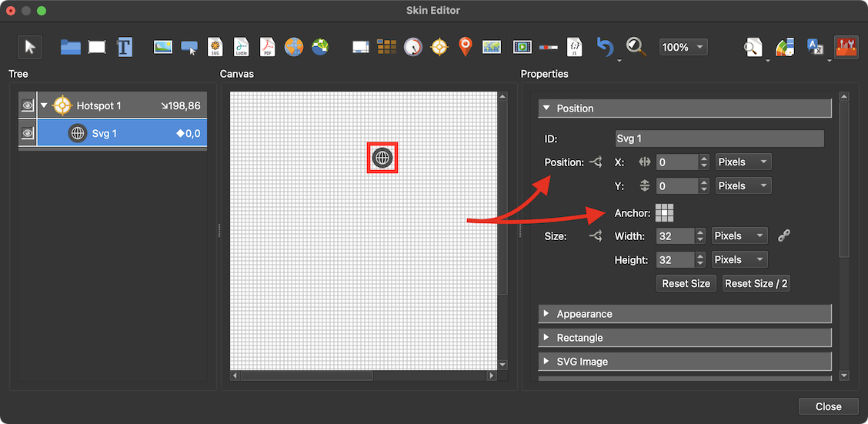Add a Text Field element
868x424 pixels.
click(x=125, y=47)
